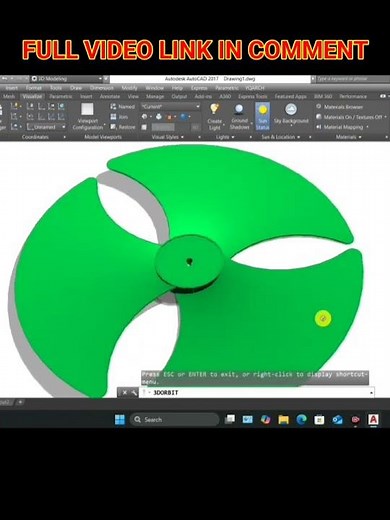Viewport: 390px width, 520px height.
Task: Switch to the Manage ribbon tab
Action: (x=155, y=97)
